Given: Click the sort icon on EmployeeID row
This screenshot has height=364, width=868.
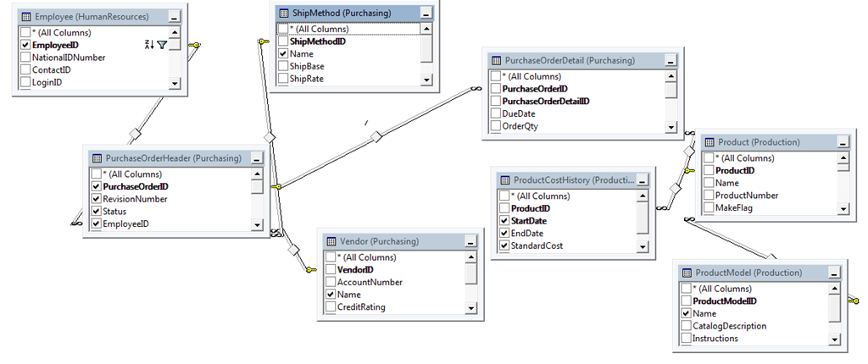Looking at the screenshot, I should pos(149,45).
